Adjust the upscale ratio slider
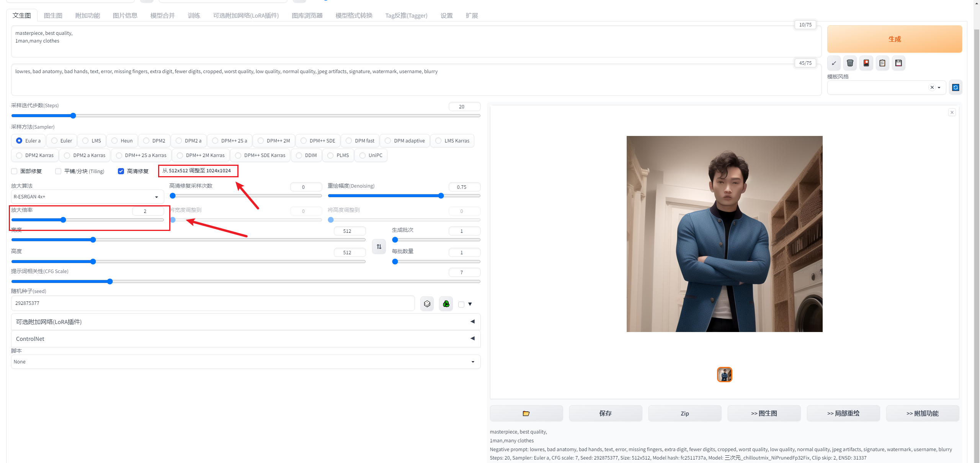 87,220
